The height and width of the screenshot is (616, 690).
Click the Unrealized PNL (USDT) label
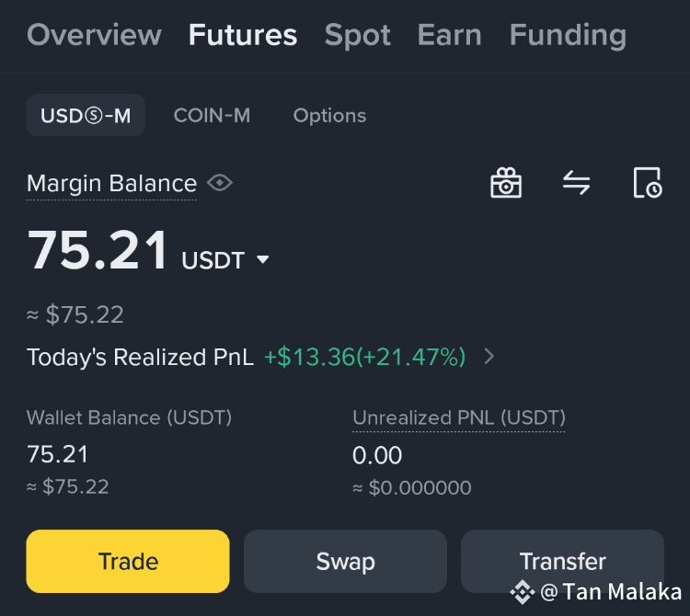click(459, 417)
